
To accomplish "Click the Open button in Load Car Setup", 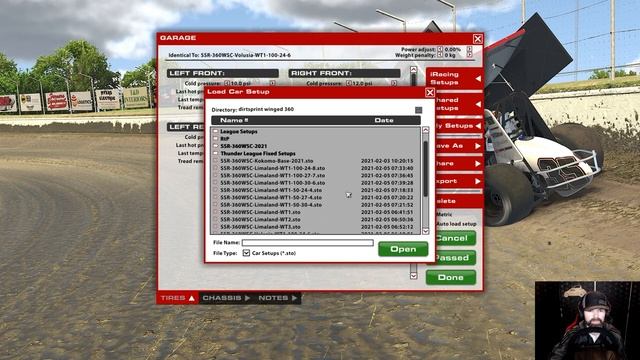I will (403, 249).
